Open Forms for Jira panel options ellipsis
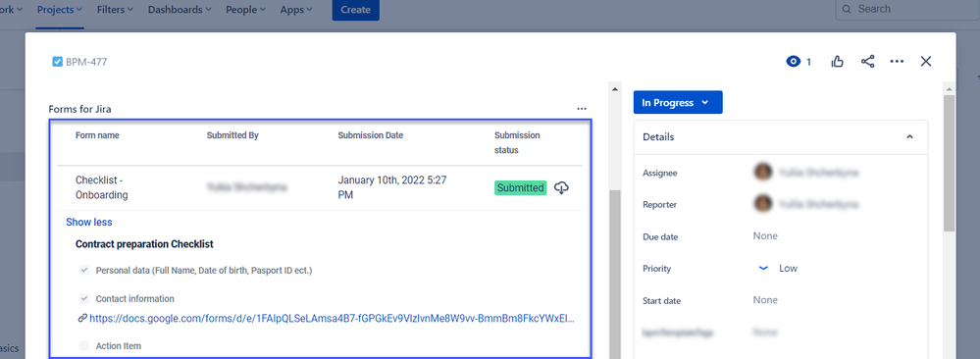This screenshot has height=359, width=980. [x=582, y=109]
